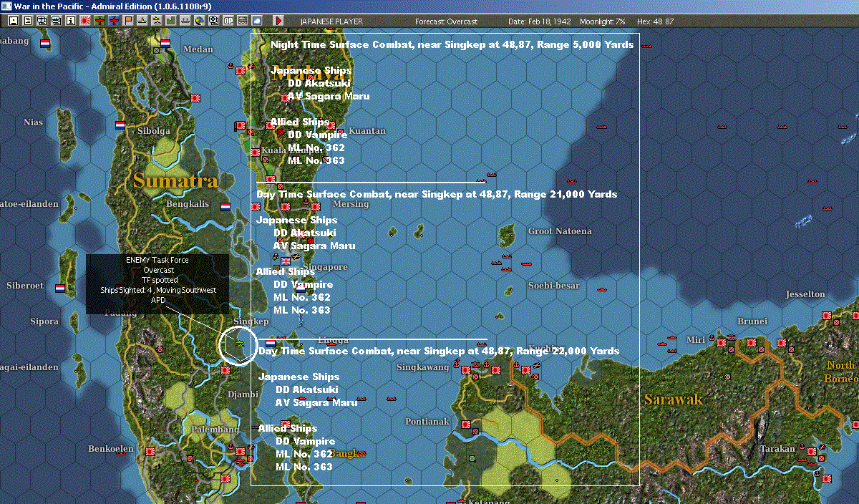859x504 pixels.
Task: Click the Sumatra region label
Action: pyautogui.click(x=175, y=180)
